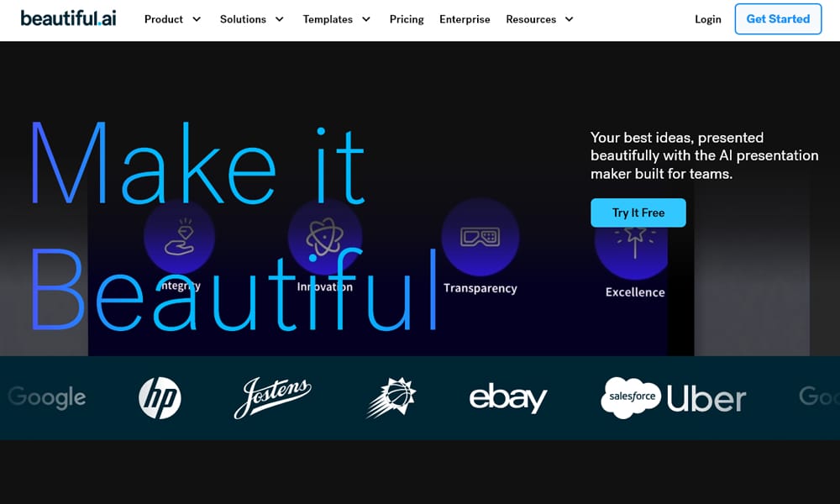840x504 pixels.
Task: Expand the Templates dropdown chevron
Action: pyautogui.click(x=366, y=19)
